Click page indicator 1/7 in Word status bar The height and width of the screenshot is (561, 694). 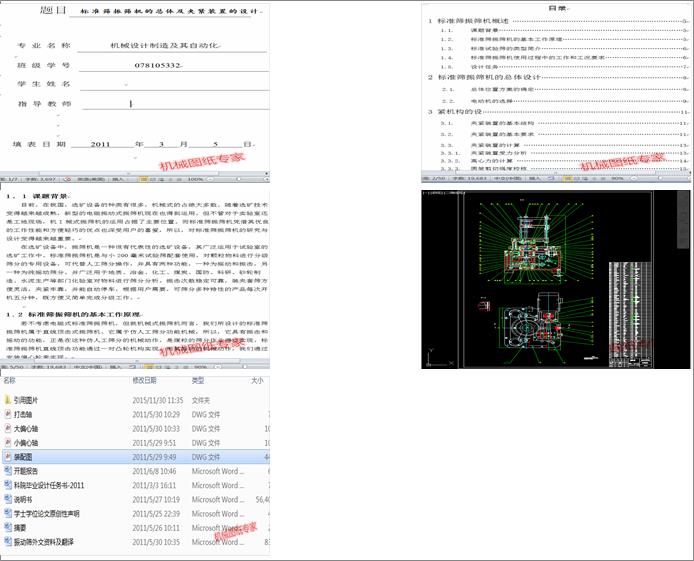tap(9, 179)
